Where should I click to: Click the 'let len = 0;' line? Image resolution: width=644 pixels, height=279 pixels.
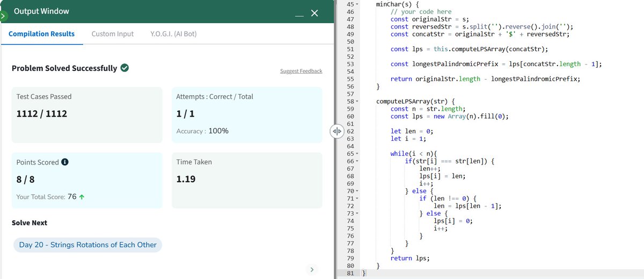click(x=412, y=131)
